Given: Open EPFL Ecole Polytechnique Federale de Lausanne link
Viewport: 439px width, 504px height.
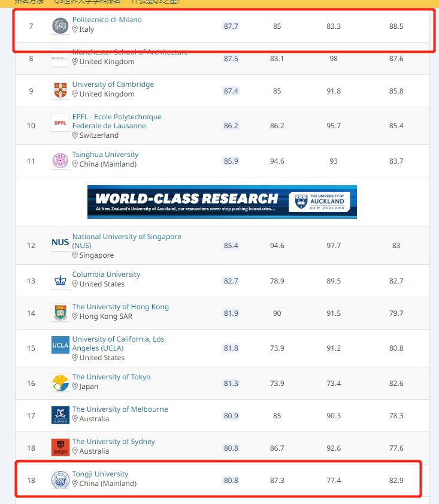Looking at the screenshot, I should [x=117, y=121].
